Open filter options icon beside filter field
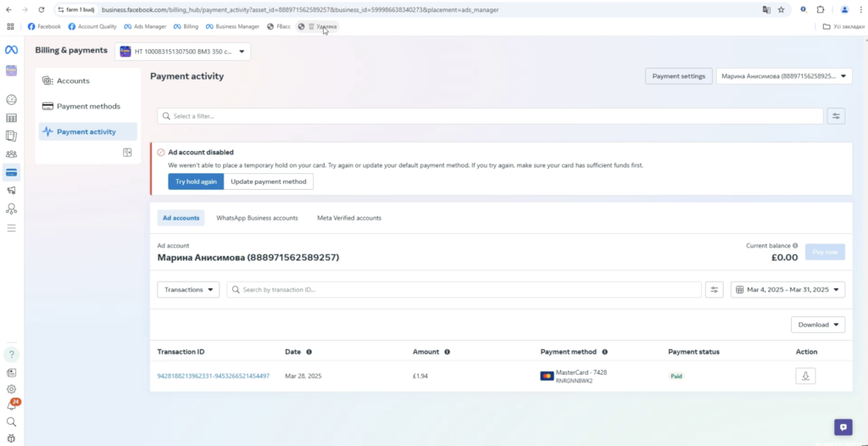Viewport: 868px width, 446px height. [836, 116]
